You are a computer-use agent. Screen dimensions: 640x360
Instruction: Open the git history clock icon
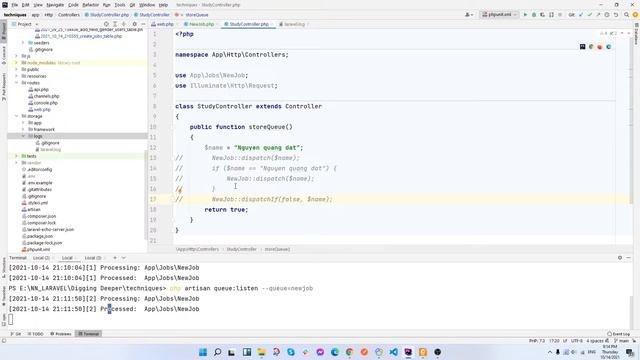point(607,15)
